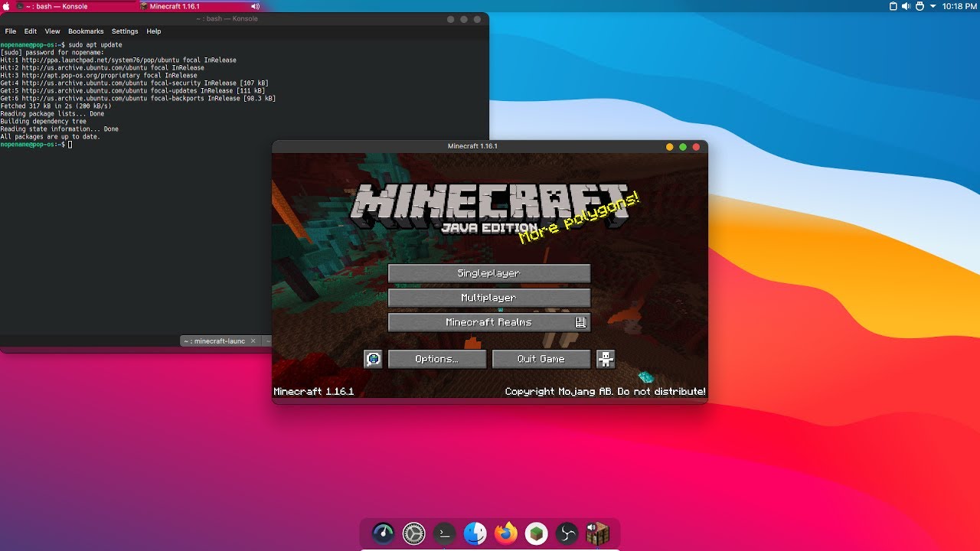Open Minecraft Realms
This screenshot has width=980, height=551.
point(489,322)
